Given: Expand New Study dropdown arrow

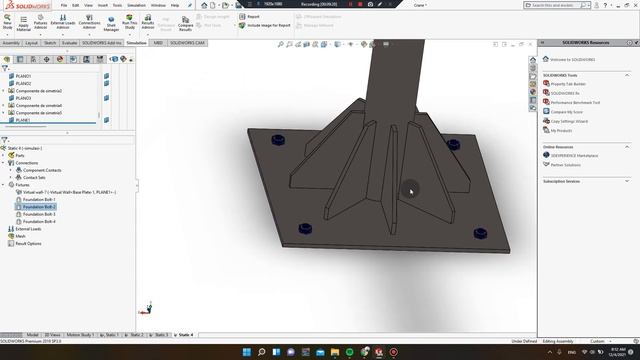Looking at the screenshot, I should pyautogui.click(x=7, y=34).
